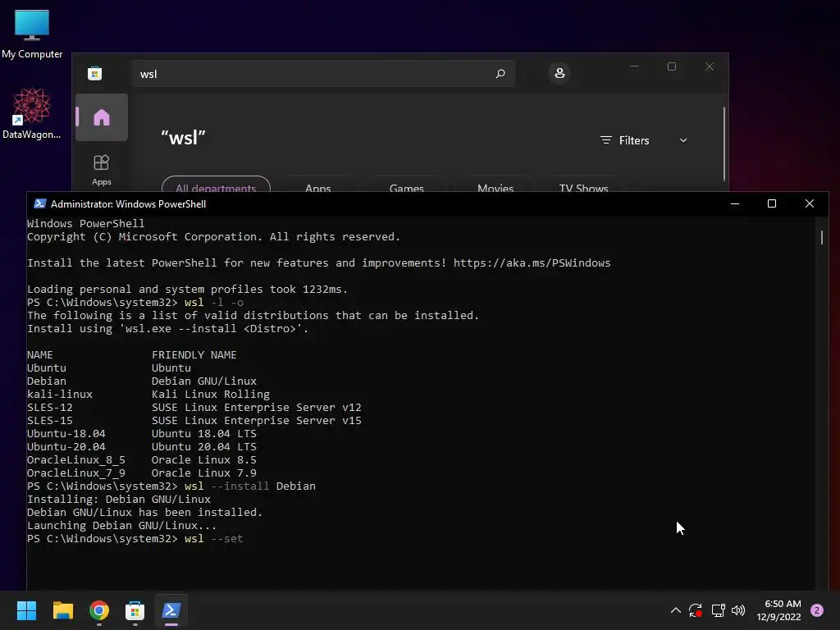Maximize the PowerShell window

pyautogui.click(x=772, y=203)
